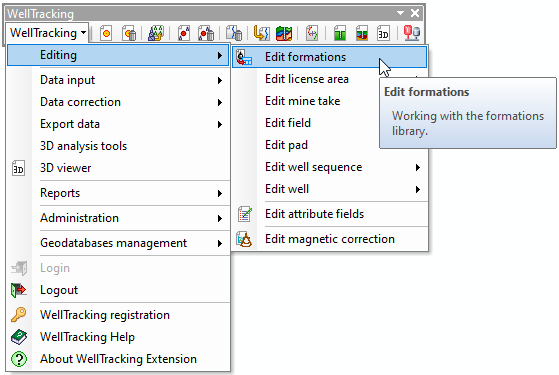
Task: Click the Logout door icon
Action: 19,290
